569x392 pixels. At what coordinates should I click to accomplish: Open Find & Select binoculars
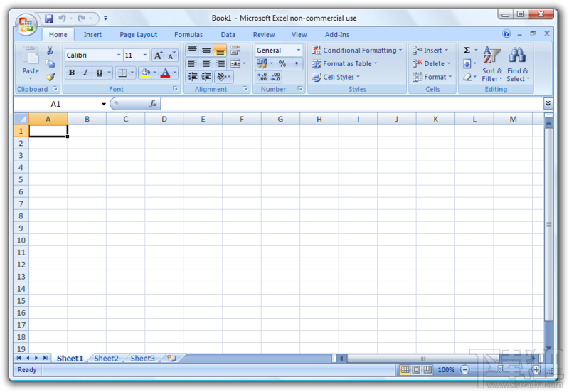518,64
